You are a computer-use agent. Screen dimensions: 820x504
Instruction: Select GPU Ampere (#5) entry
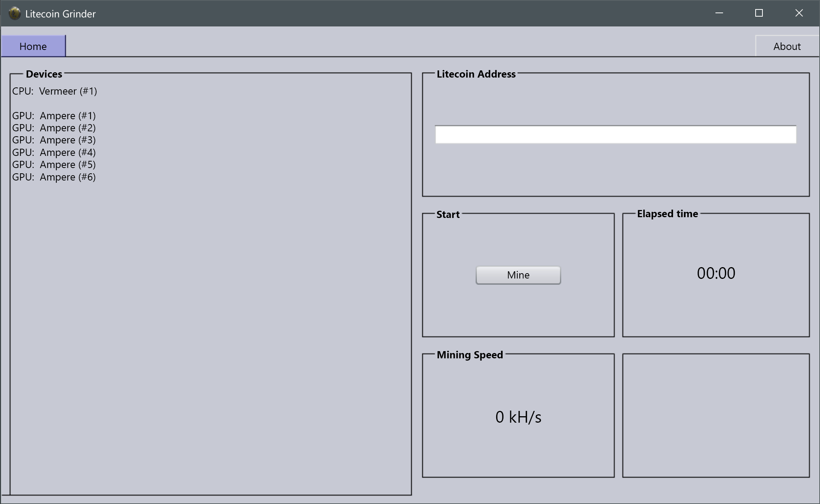pyautogui.click(x=54, y=165)
